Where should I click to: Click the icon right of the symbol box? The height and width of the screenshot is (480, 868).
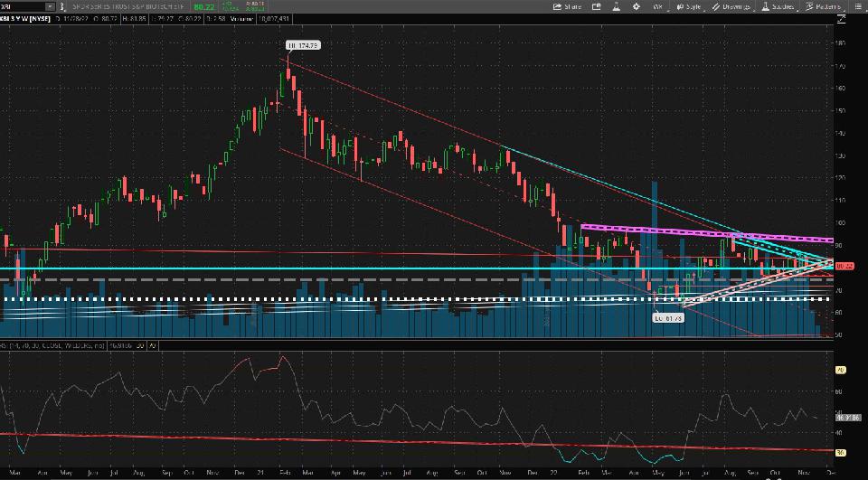60,6
